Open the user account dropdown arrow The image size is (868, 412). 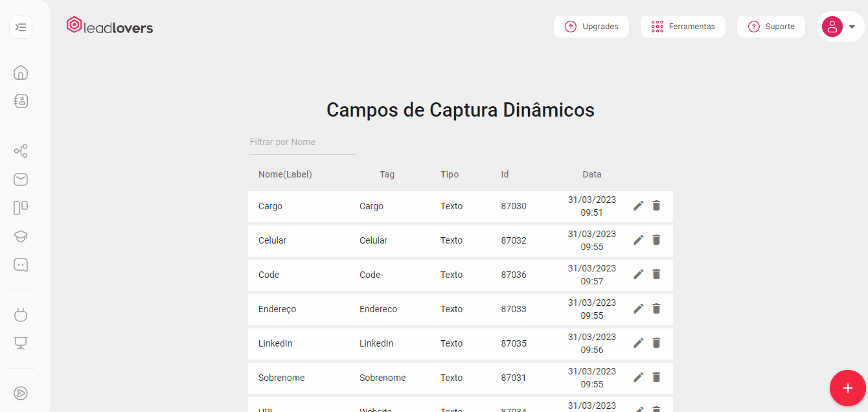pos(852,27)
